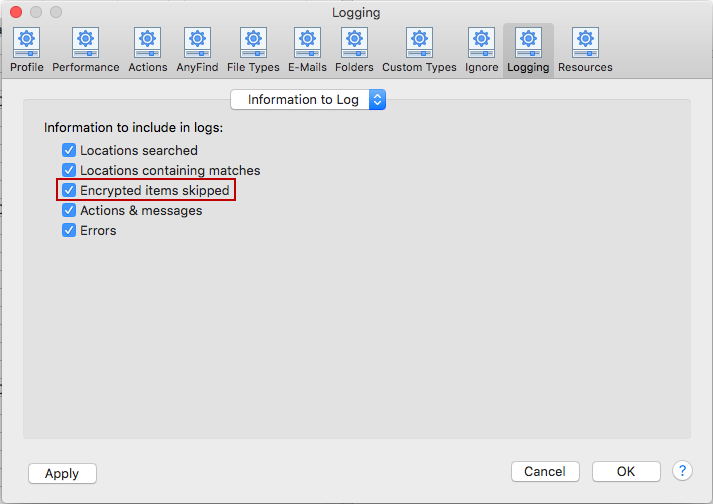The image size is (713, 504).
Task: Disable Encrypted items skipped logging
Action: coord(69,190)
